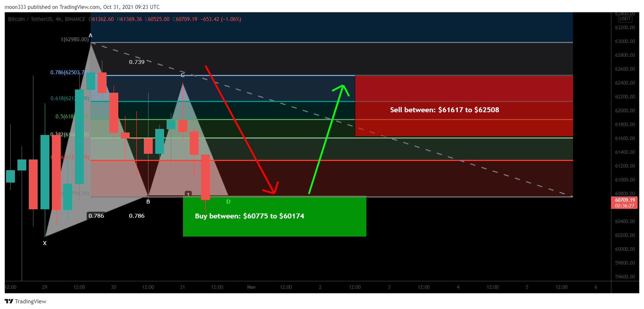The width and height of the screenshot is (644, 309).
Task: Click pattern point C label
Action: click(x=183, y=75)
